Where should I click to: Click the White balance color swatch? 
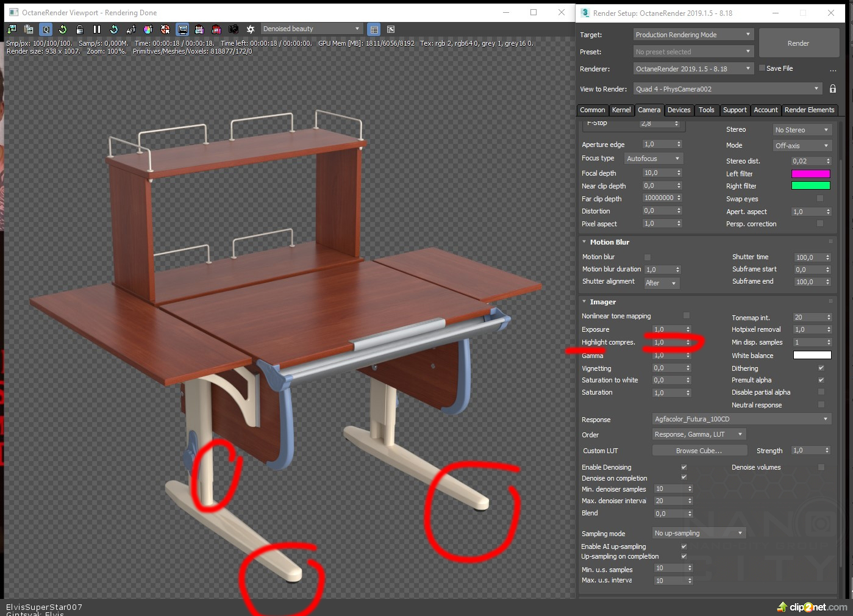coord(812,355)
